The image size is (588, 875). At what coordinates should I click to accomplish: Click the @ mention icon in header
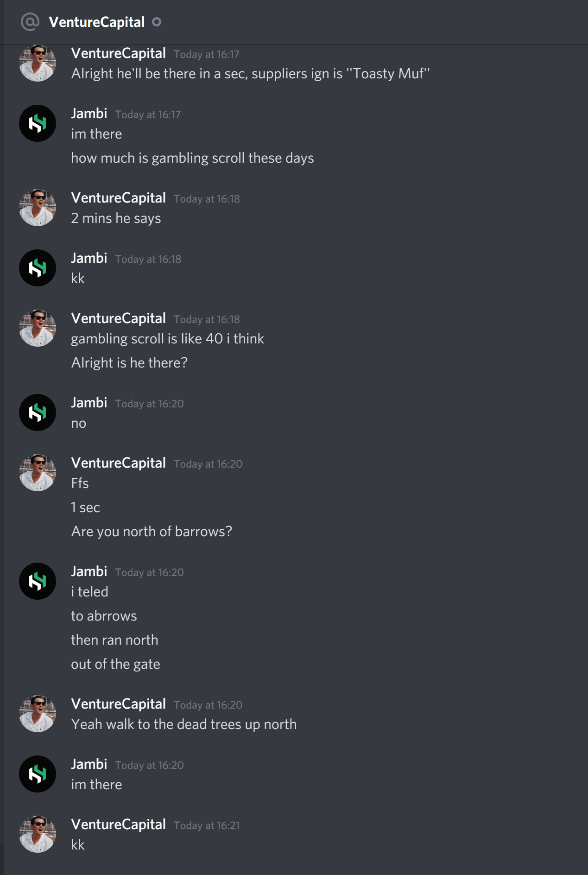(x=30, y=22)
